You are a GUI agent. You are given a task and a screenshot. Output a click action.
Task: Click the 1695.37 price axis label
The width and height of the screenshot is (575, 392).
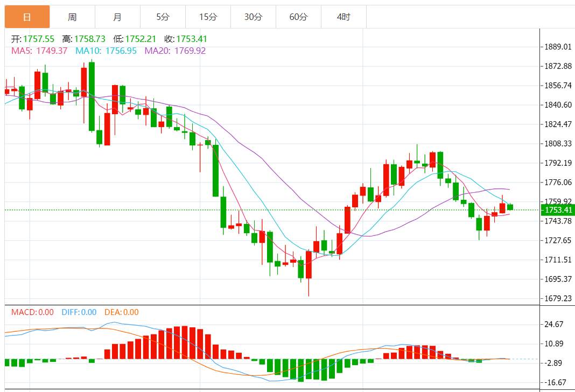tap(558, 279)
